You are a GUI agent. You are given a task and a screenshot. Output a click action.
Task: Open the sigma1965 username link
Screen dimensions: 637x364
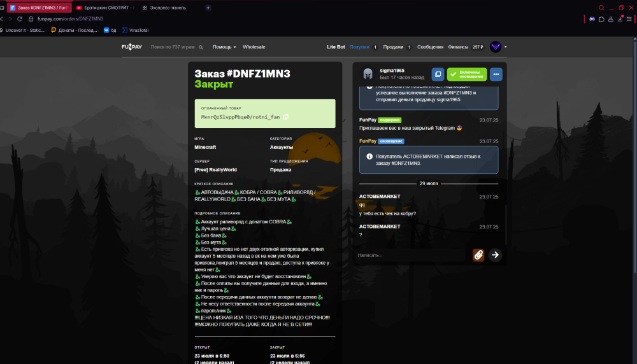392,71
